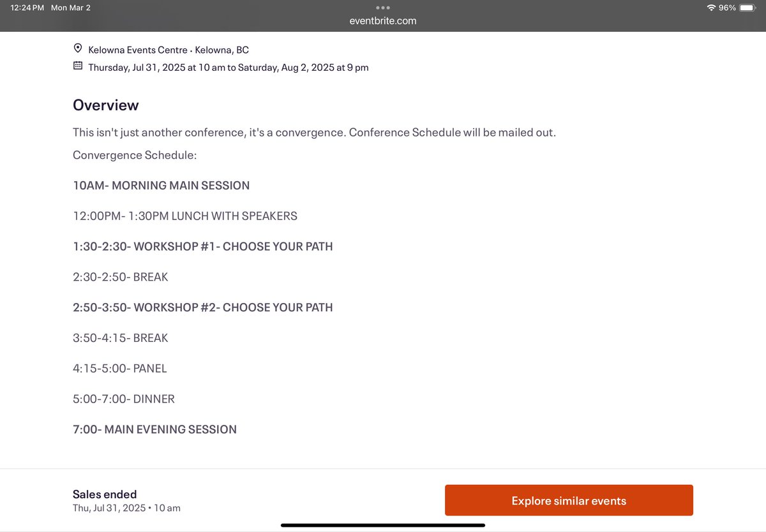
Task: Tap the home indicator bar at bottom
Action: (383, 525)
